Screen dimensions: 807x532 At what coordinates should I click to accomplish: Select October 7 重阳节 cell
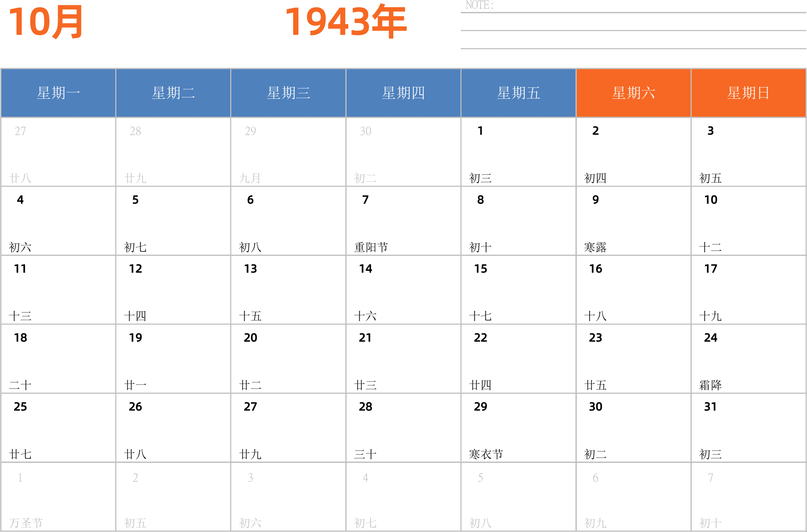403,221
